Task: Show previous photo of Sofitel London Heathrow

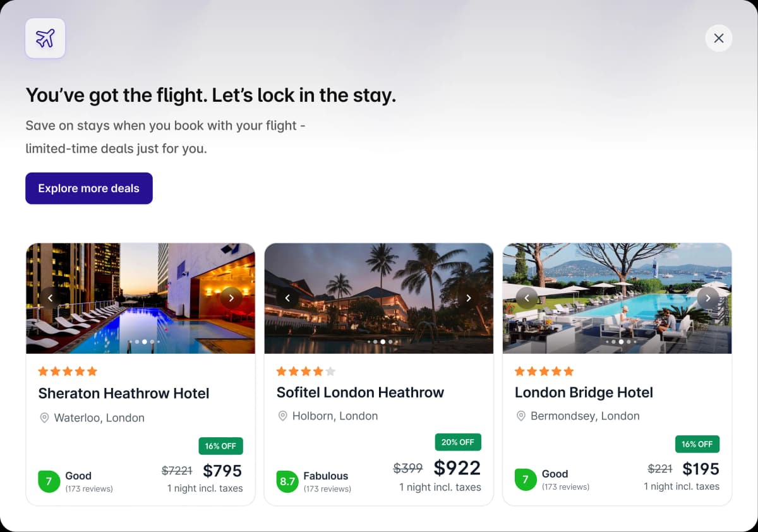Action: [288, 298]
